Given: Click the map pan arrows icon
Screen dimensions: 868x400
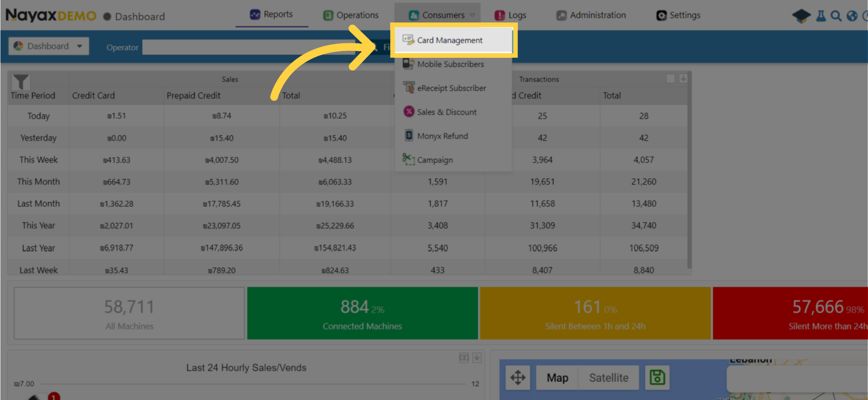Looking at the screenshot, I should [x=518, y=377].
